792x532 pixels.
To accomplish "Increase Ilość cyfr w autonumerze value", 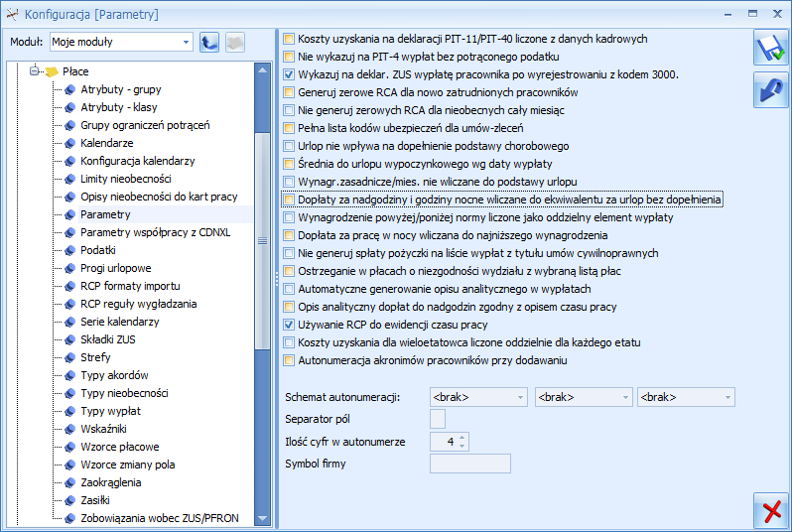I will [462, 438].
